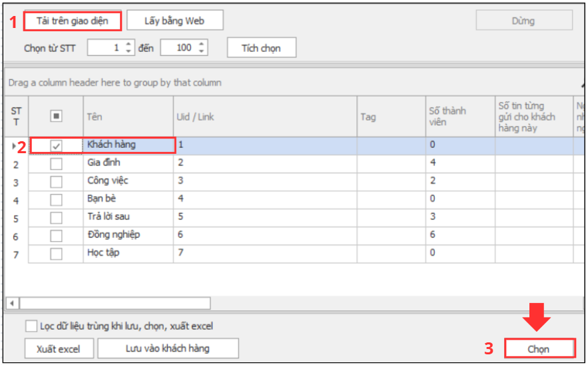Sort by the 'Uid / Link' column header
The width and height of the screenshot is (588, 365).
click(x=265, y=117)
